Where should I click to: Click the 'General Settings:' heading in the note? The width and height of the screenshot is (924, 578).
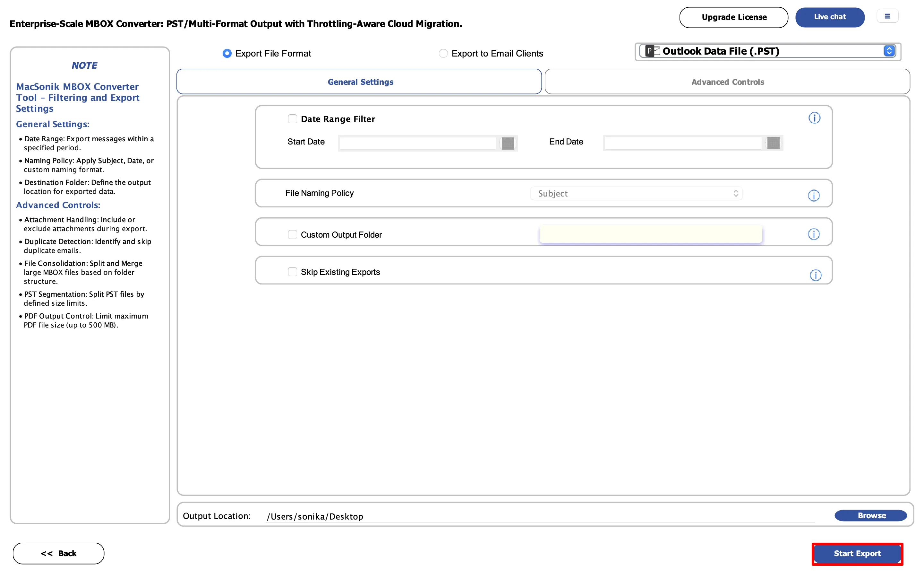[x=53, y=124]
